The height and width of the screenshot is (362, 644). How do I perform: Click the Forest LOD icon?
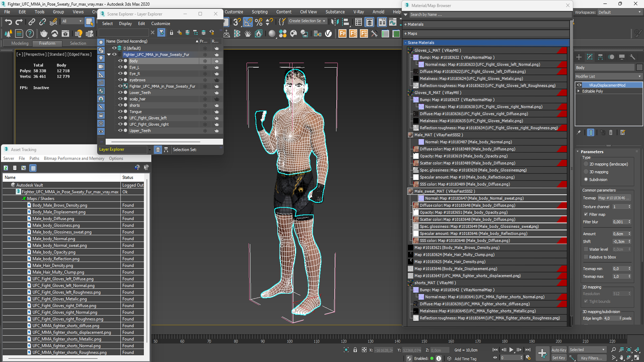tap(353, 34)
